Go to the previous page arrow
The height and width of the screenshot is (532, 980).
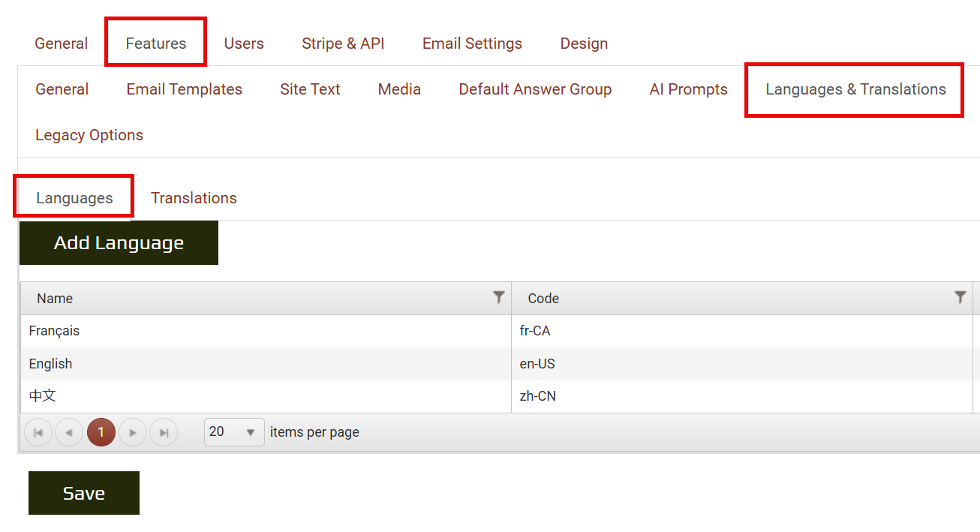(69, 432)
